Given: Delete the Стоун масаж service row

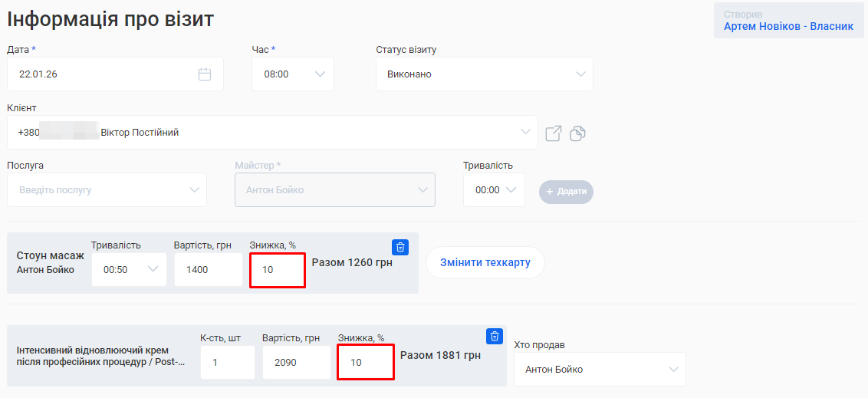Looking at the screenshot, I should click(400, 247).
